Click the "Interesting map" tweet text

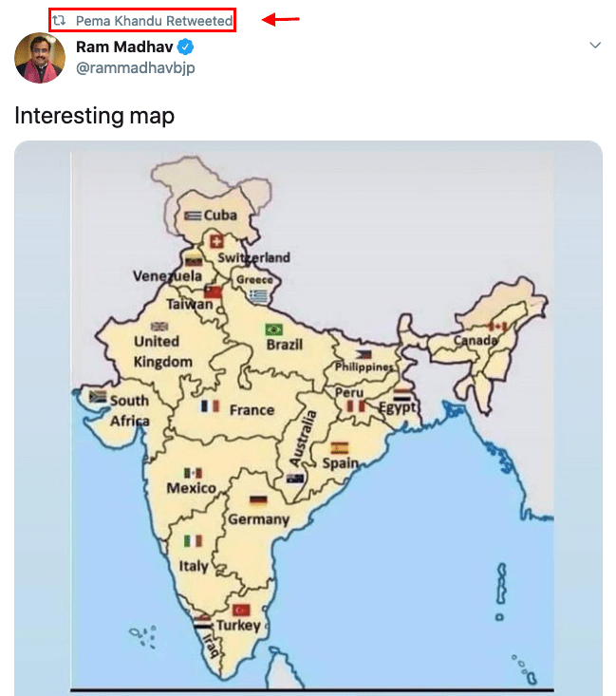[94, 116]
